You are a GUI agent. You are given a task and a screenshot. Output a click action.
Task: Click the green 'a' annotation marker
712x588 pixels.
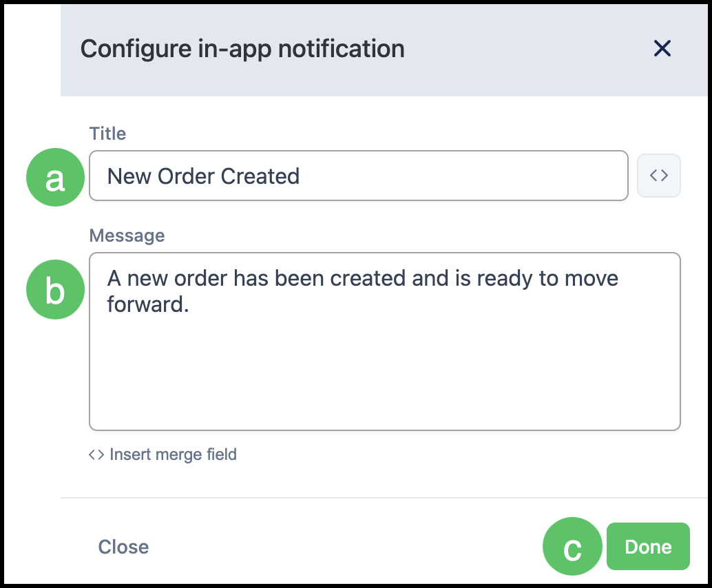tap(55, 177)
